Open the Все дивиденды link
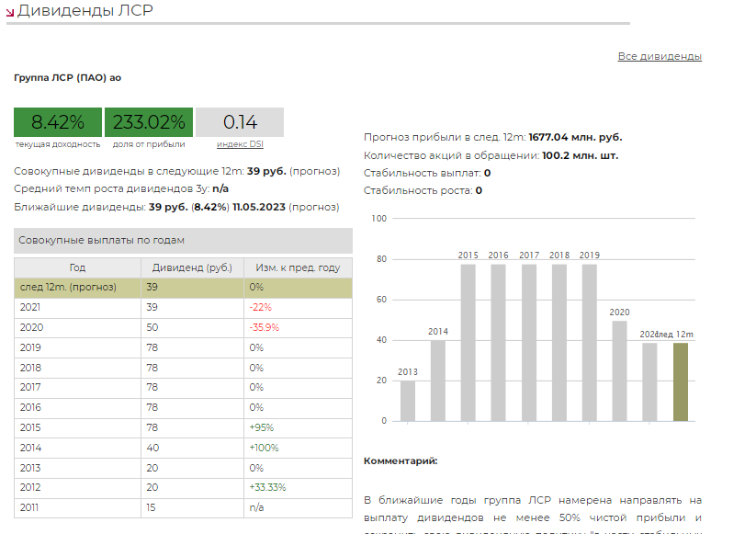This screenshot has height=534, width=756. 660,56
